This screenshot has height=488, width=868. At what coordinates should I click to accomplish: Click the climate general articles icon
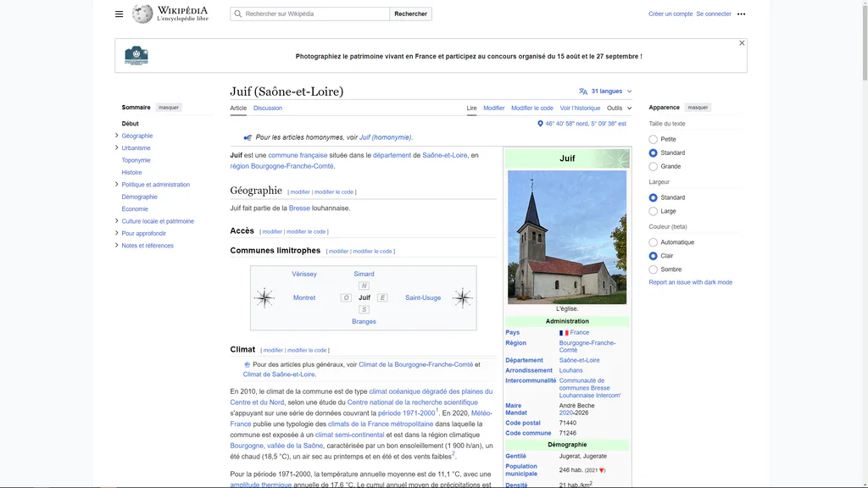(247, 364)
